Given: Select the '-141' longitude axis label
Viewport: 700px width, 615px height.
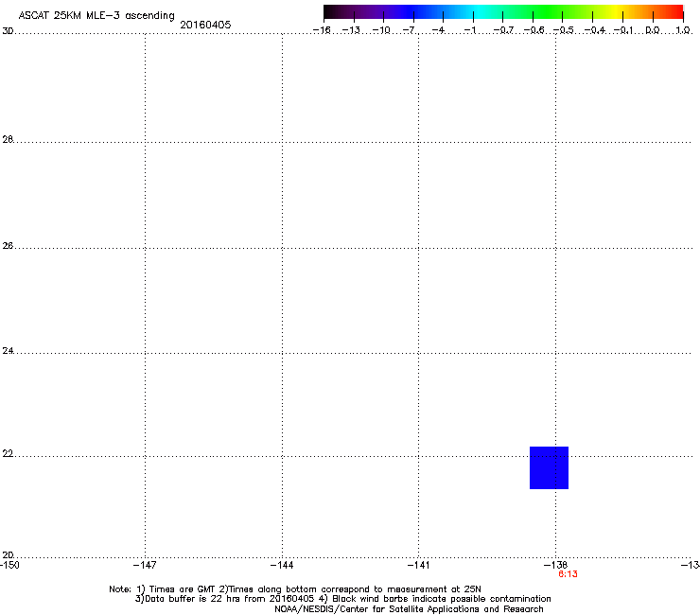Looking at the screenshot, I should (x=418, y=565).
